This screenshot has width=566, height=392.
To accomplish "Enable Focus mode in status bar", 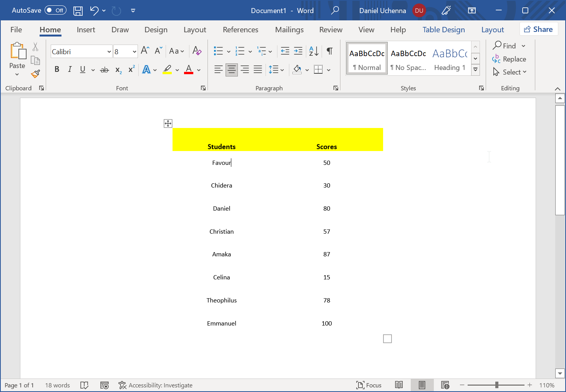I will (x=368, y=385).
